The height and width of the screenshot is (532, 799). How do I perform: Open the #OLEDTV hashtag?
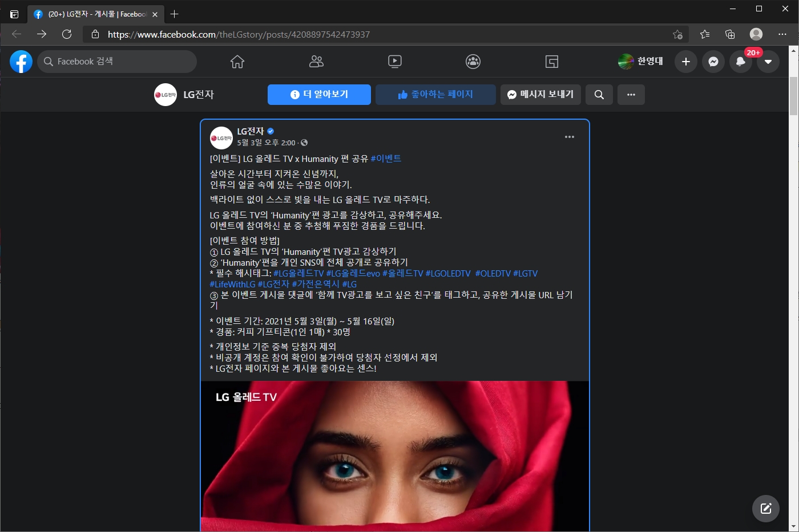pos(493,274)
